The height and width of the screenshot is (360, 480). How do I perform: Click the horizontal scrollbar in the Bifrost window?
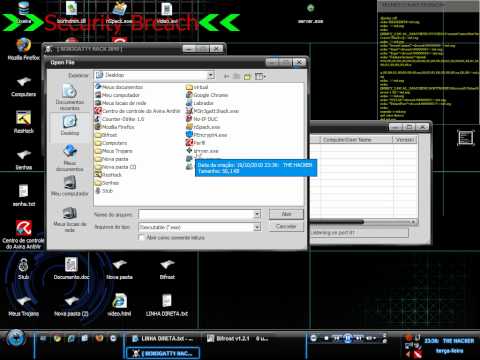point(363,222)
